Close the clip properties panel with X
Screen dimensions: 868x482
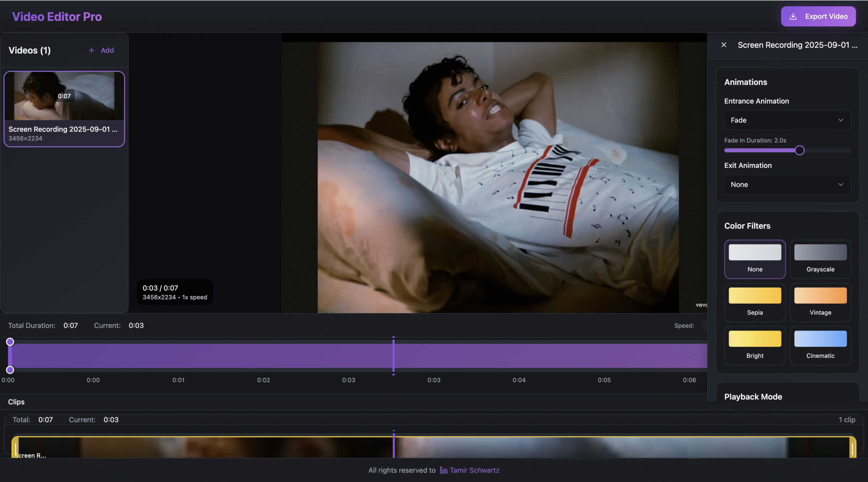[x=724, y=45]
